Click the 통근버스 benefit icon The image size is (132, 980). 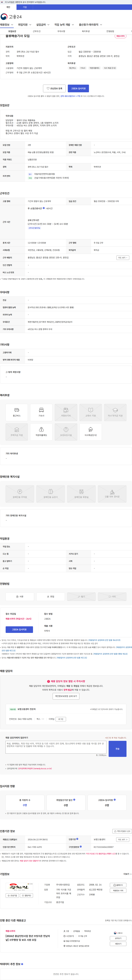[x=17, y=412]
